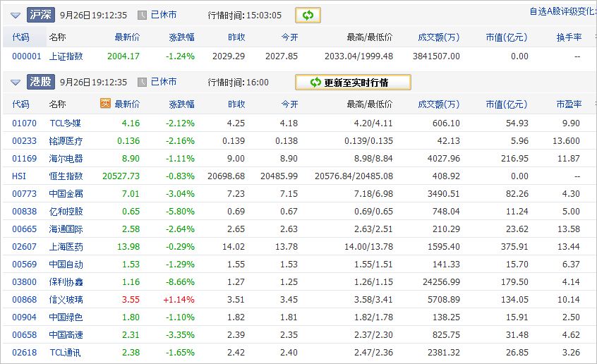Screen dimensions: 597x364
Task: Open stock code 00838 link
Action: tap(25, 212)
